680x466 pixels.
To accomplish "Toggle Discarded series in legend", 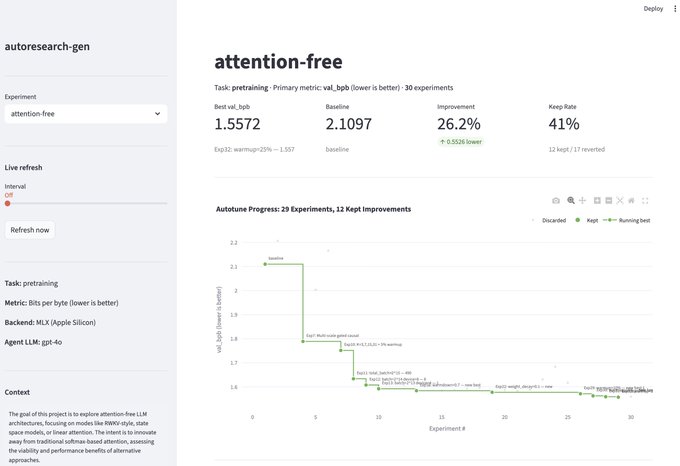I will 549,220.
